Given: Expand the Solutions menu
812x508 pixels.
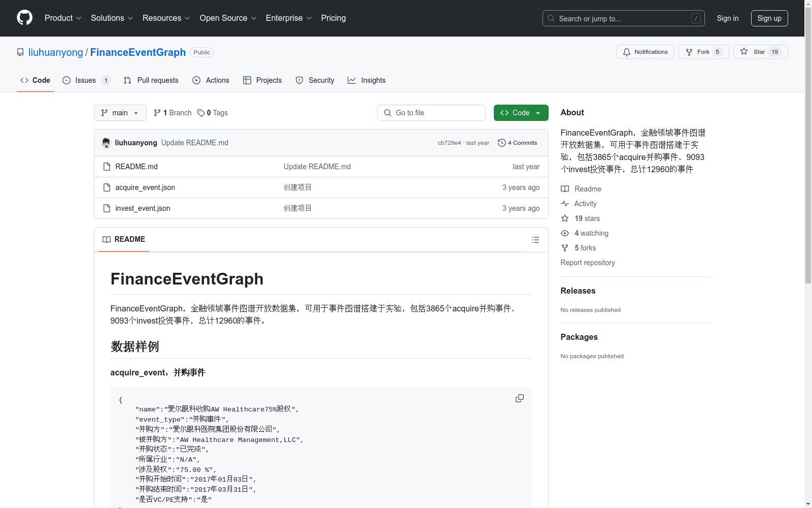Looking at the screenshot, I should click(x=112, y=18).
